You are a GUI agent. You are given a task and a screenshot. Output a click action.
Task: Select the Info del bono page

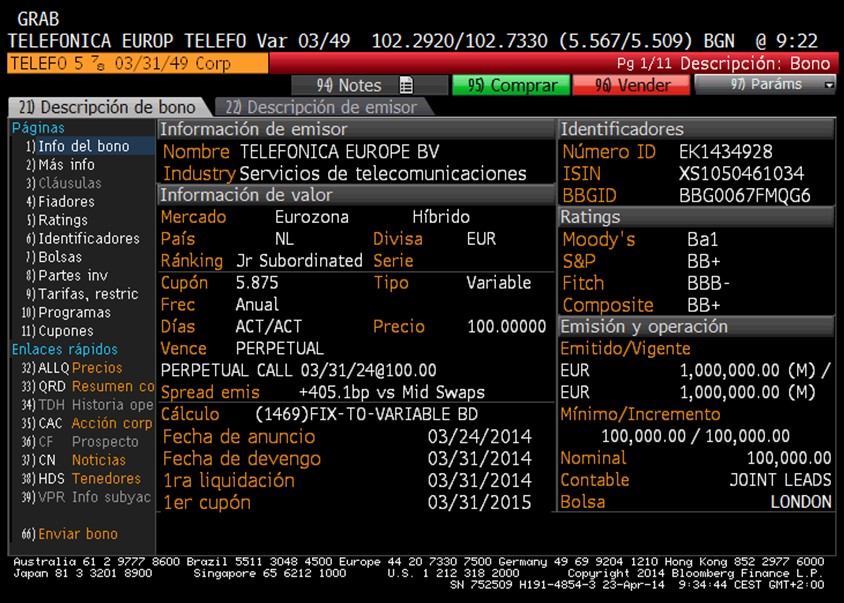pyautogui.click(x=83, y=146)
